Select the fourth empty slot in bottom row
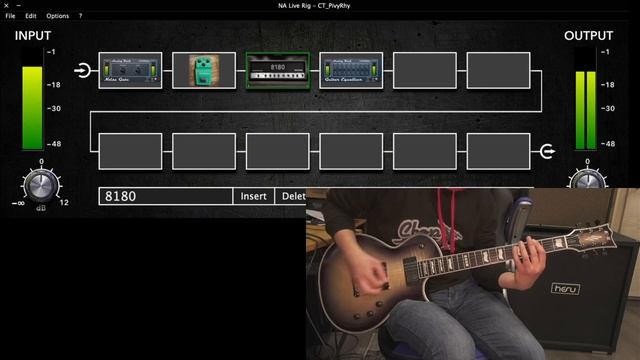Screen dimensions: 640x360 (351, 151)
